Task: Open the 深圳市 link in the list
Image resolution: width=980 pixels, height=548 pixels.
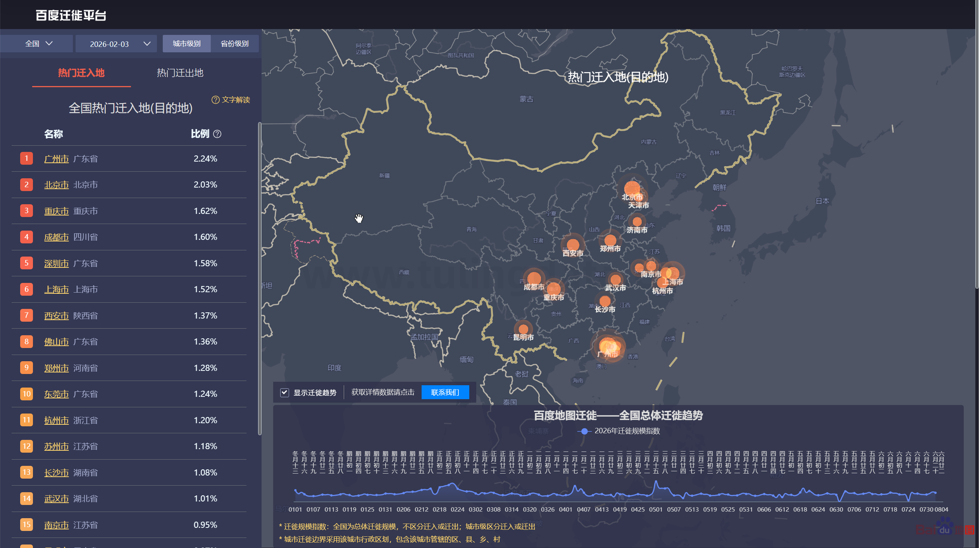Action: [56, 264]
